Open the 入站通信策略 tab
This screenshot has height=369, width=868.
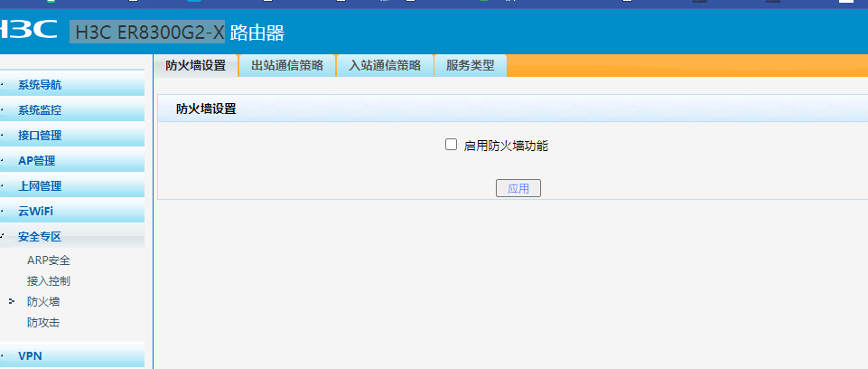coord(385,65)
